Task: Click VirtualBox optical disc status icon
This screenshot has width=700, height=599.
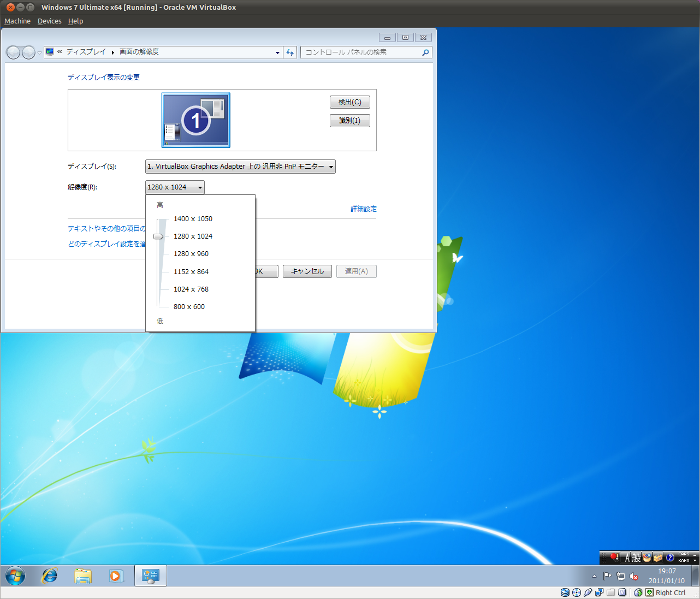Action: coord(577,592)
